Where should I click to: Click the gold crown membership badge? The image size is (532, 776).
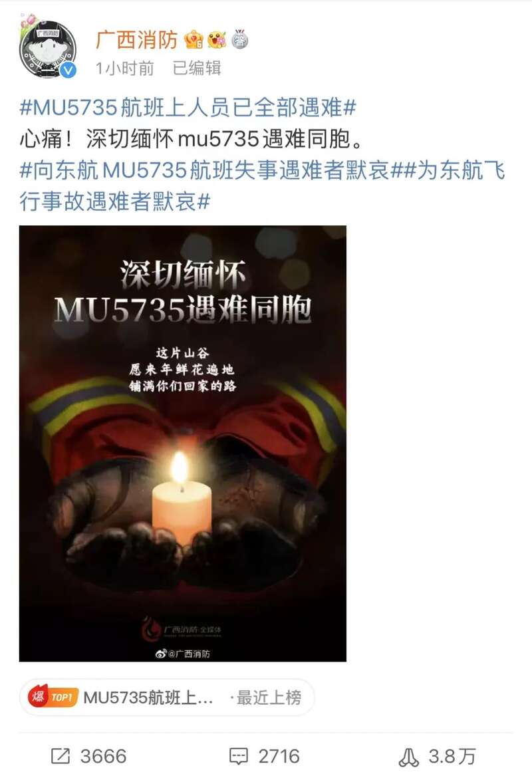[x=194, y=40]
